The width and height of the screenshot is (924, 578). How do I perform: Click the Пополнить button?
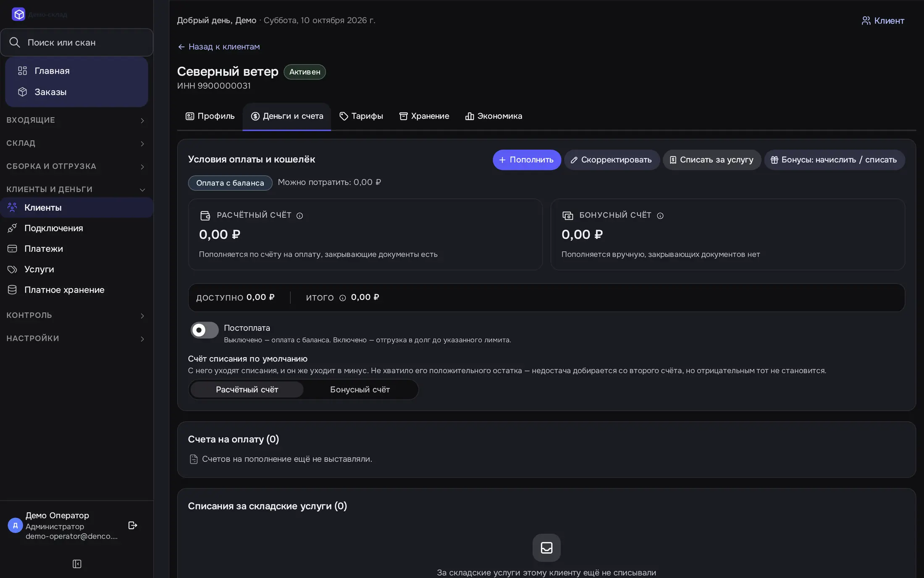527,160
